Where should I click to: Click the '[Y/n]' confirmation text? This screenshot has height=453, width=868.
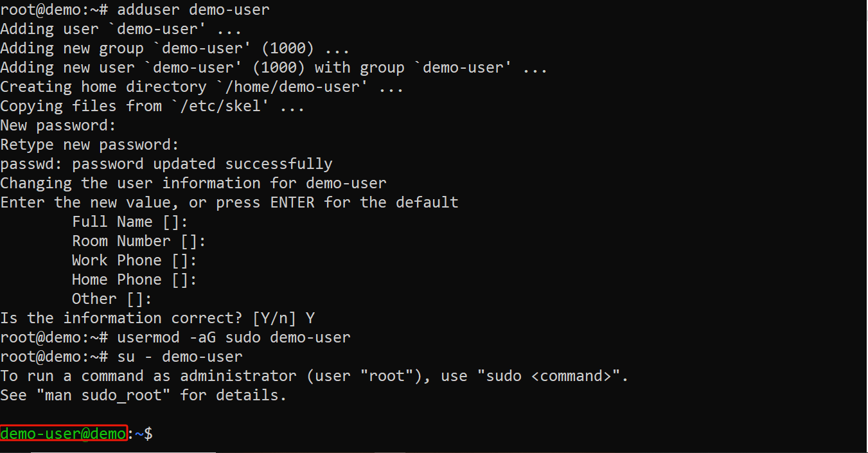click(278, 318)
